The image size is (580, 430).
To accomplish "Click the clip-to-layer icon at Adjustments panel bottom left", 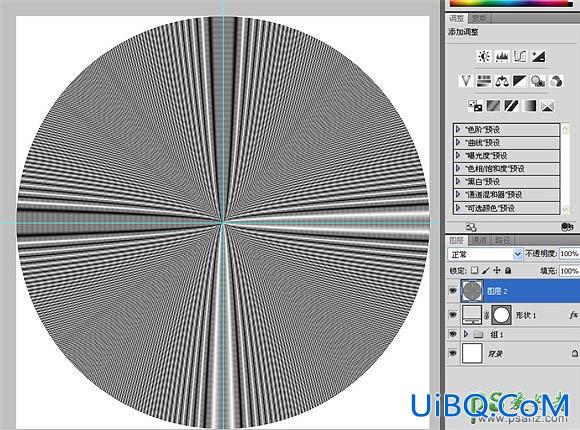I will point(471,226).
